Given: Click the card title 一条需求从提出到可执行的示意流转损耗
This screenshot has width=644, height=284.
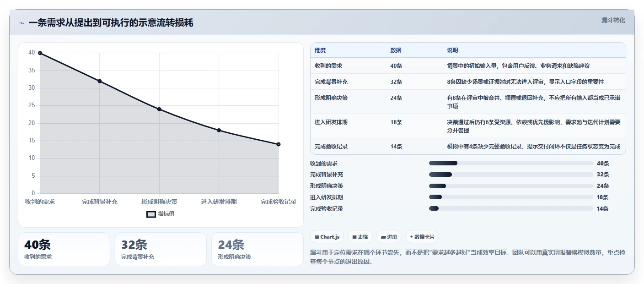Looking at the screenshot, I should [x=111, y=23].
